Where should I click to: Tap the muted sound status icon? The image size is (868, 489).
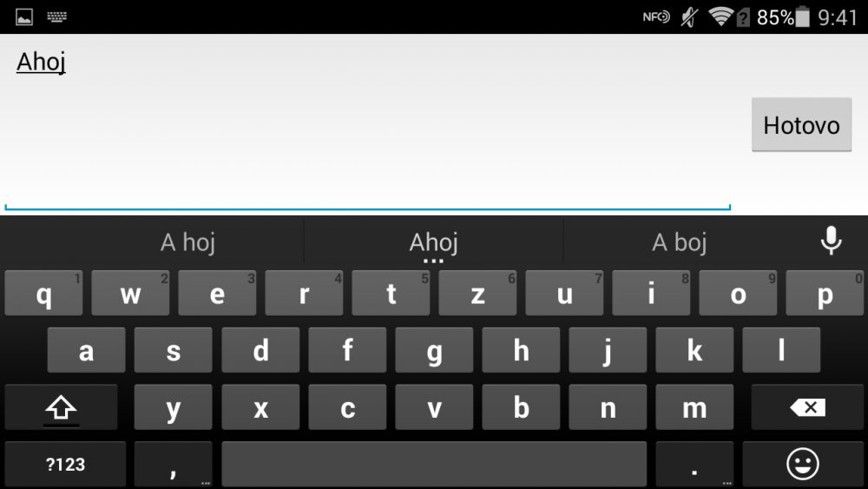(x=689, y=17)
